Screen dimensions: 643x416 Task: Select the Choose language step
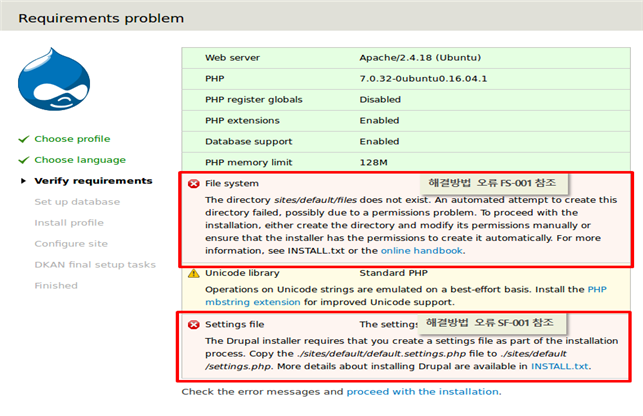(80, 160)
